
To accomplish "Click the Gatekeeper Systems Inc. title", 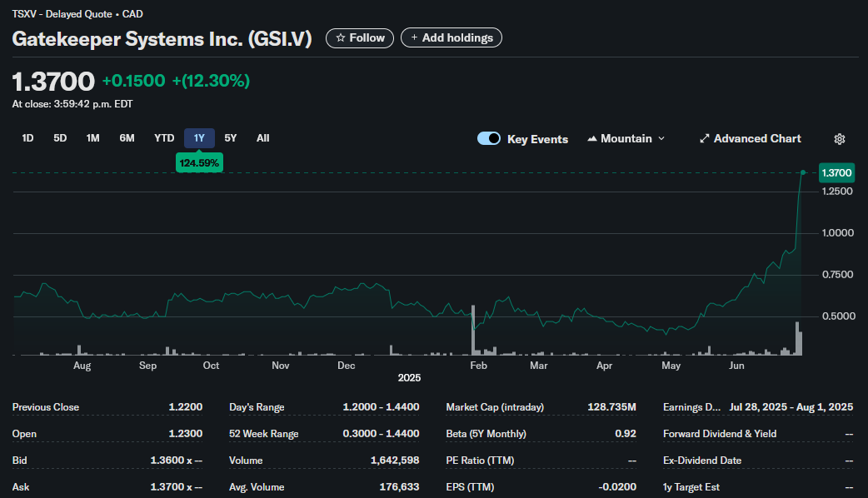I will pos(162,39).
